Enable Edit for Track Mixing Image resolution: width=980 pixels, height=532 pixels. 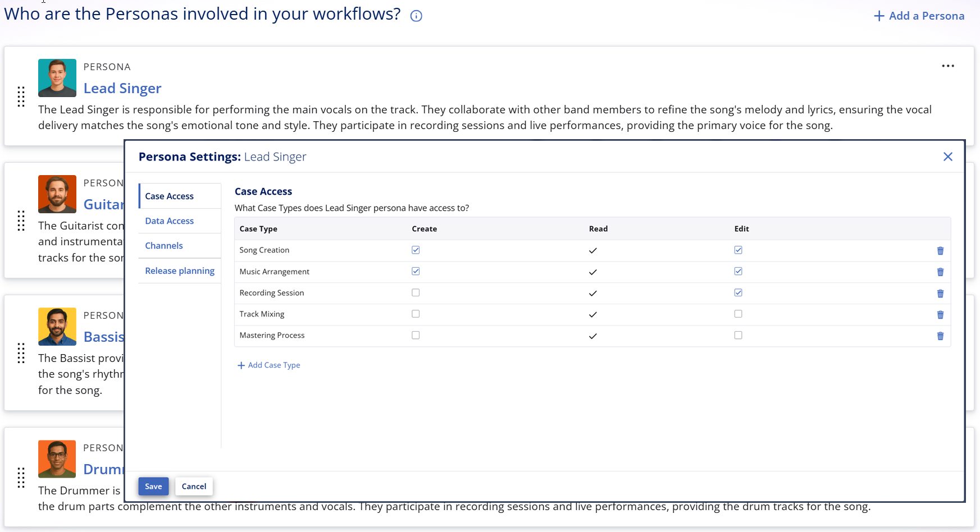pos(738,314)
